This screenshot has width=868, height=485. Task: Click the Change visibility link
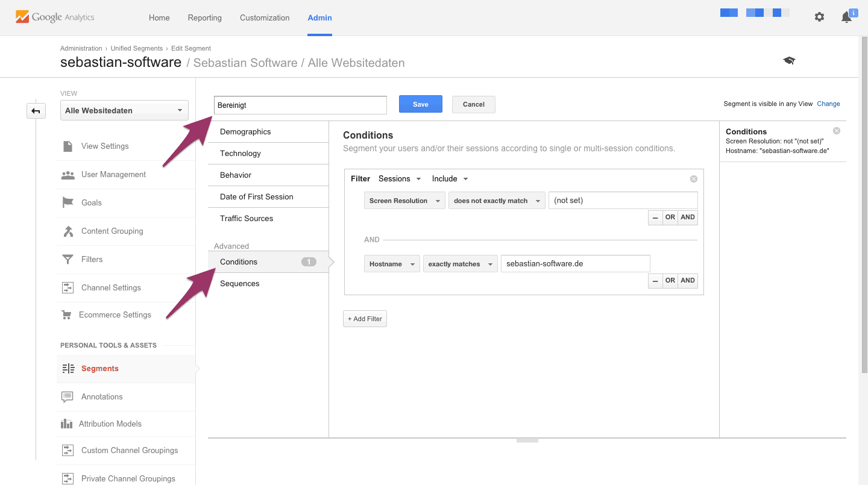click(828, 104)
